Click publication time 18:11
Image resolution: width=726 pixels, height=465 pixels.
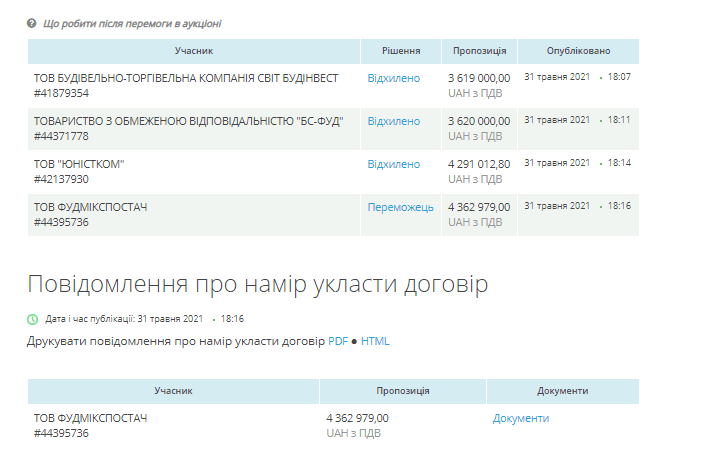pyautogui.click(x=619, y=120)
